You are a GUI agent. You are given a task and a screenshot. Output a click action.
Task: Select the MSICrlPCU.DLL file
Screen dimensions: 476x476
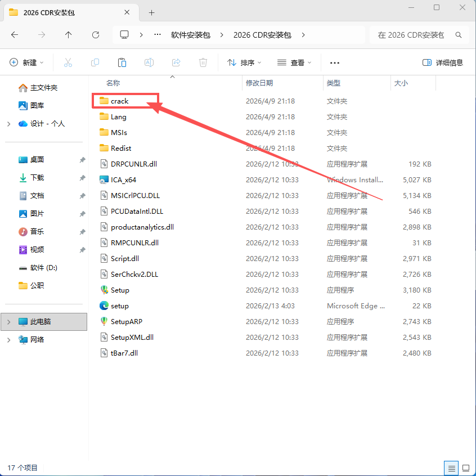(129, 195)
